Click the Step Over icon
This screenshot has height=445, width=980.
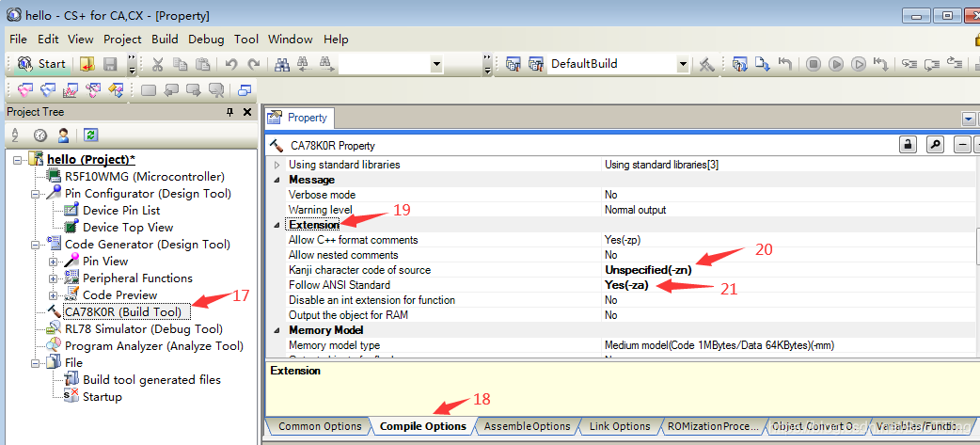click(932, 64)
